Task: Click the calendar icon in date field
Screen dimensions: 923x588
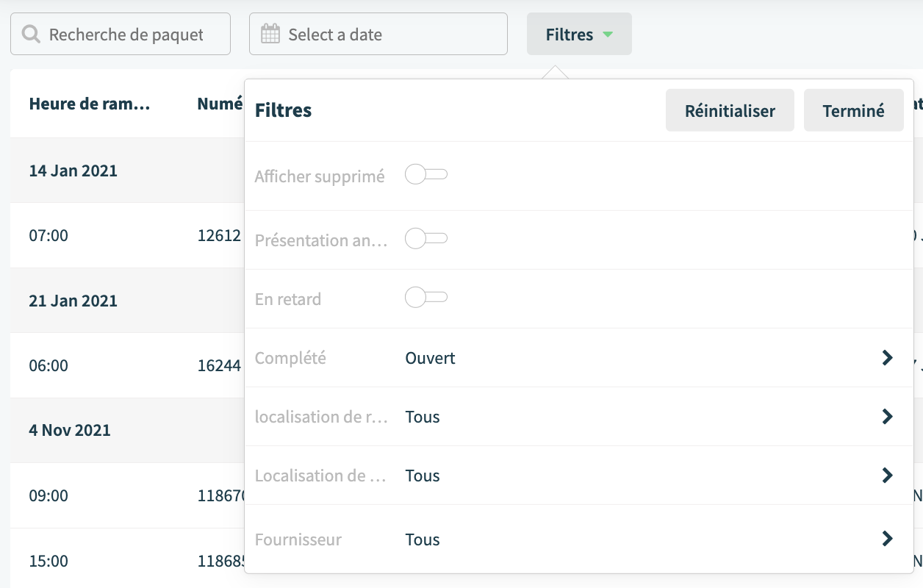Action: (270, 34)
